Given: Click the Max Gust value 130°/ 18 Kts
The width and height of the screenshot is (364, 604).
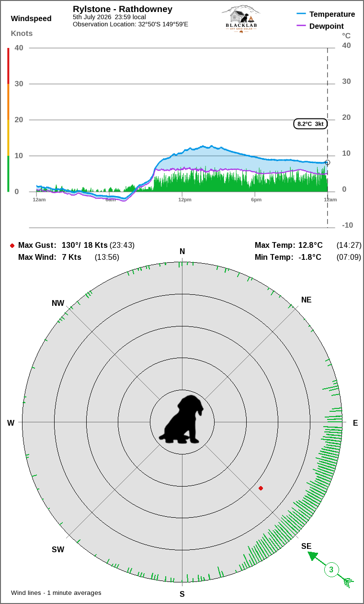Looking at the screenshot, I should (x=85, y=245).
